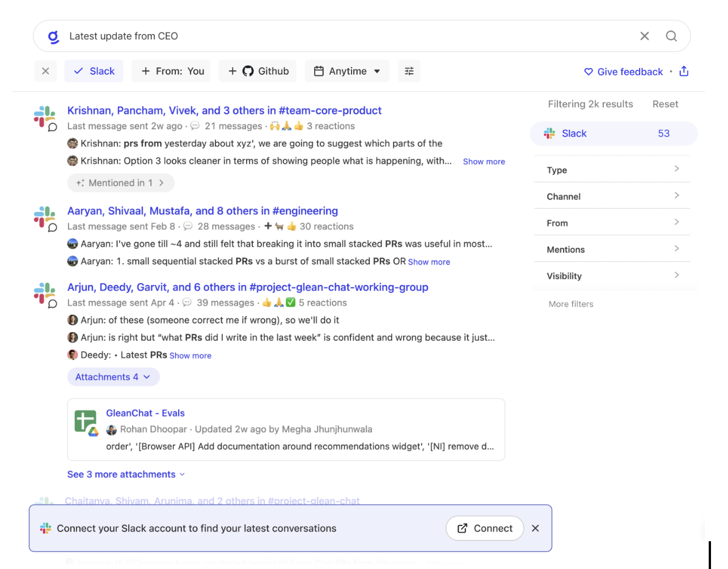Click the magnifying glass search icon
The image size is (728, 569).
click(671, 36)
